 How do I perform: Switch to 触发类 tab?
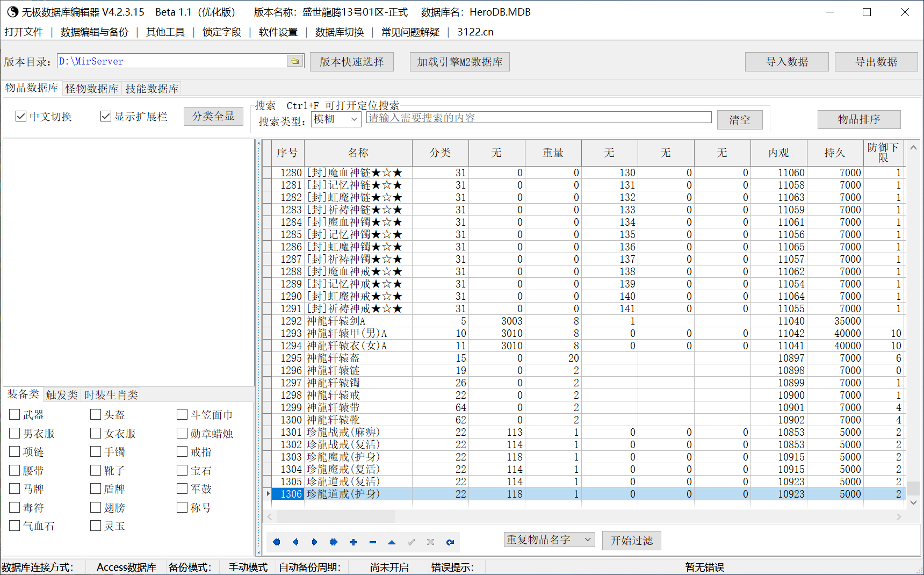coord(62,395)
